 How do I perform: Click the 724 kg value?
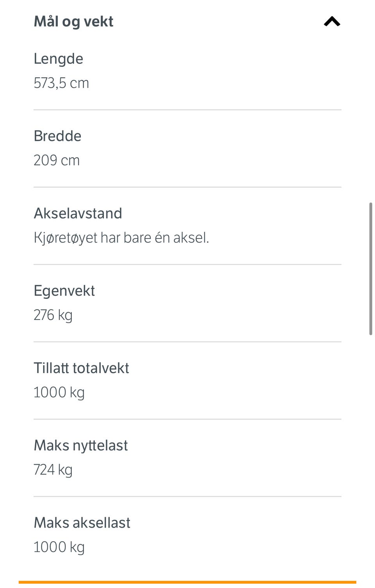click(x=53, y=469)
